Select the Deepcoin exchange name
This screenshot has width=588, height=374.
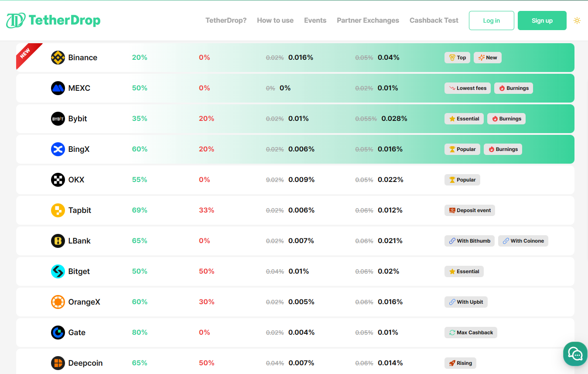click(85, 363)
